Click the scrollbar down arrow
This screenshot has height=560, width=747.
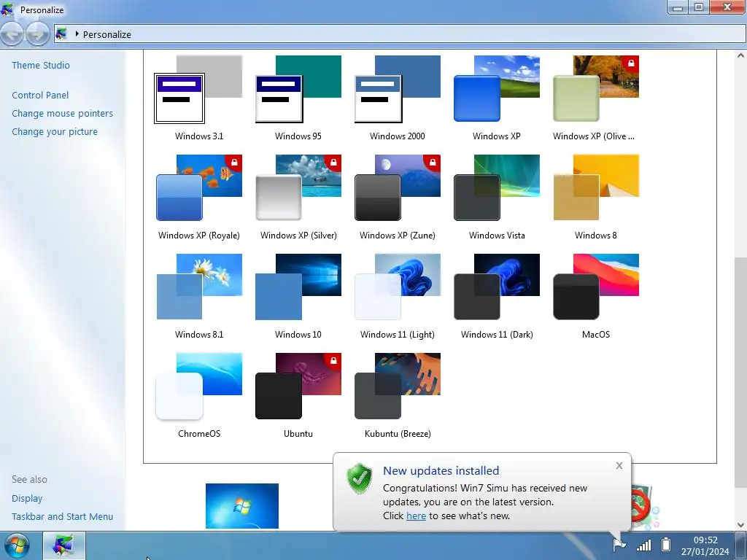[741, 525]
